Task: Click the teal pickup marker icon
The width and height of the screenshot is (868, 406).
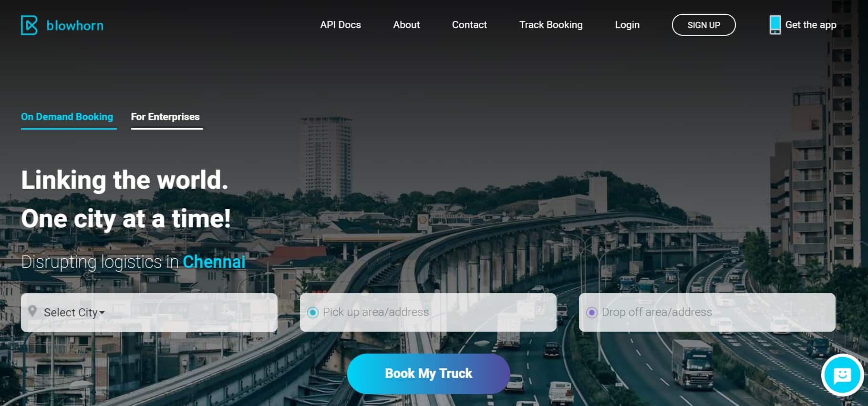Action: tap(313, 313)
